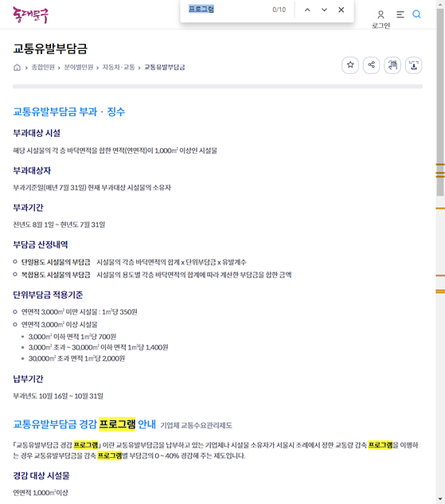Jump to next find match arrow
445x504 pixels.
pyautogui.click(x=324, y=10)
